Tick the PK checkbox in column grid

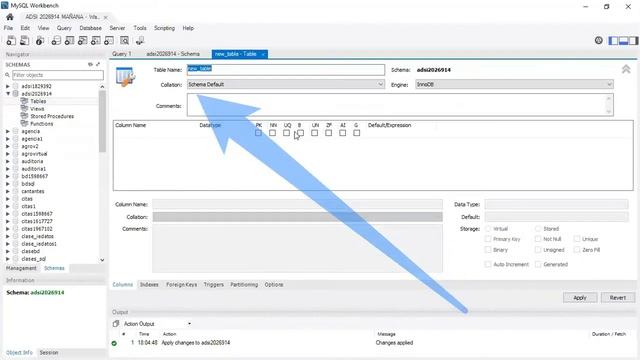click(x=258, y=133)
